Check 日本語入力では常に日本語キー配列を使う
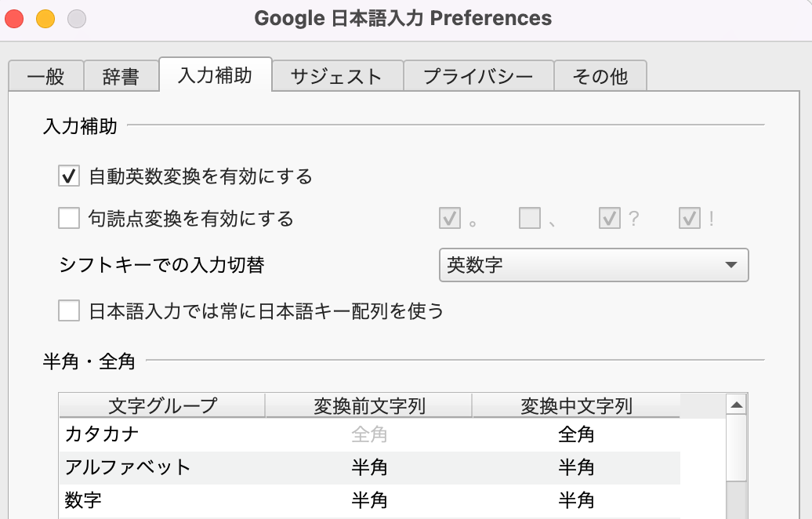The image size is (812, 519). point(69,311)
